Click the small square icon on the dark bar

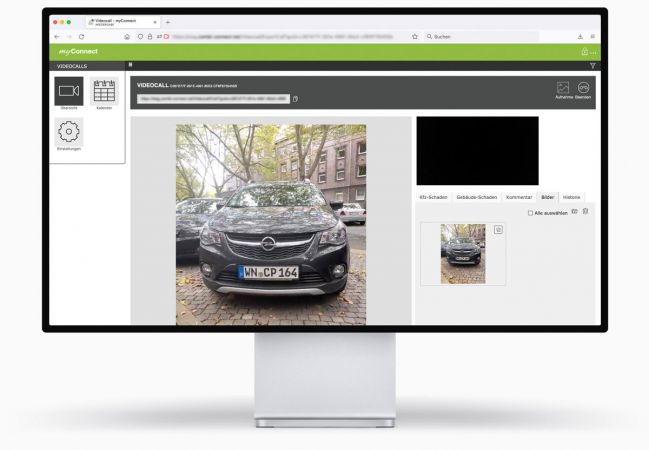130,65
